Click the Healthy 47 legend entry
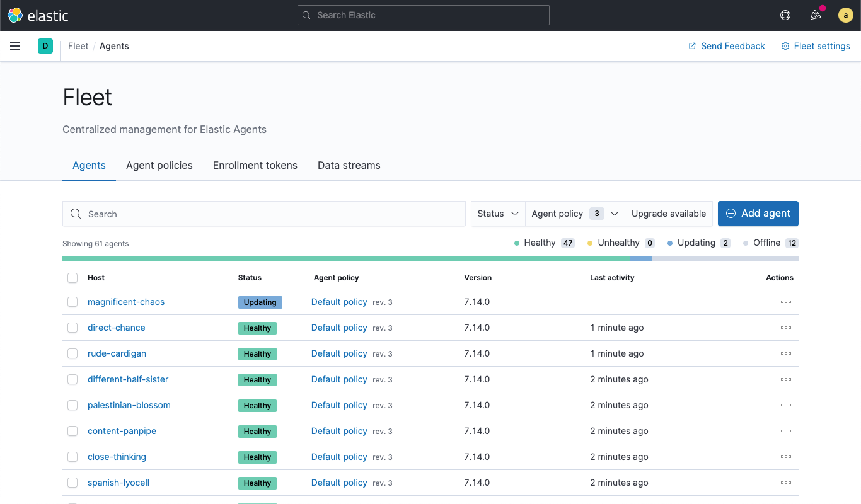Viewport: 861px width, 504px height. (x=545, y=243)
